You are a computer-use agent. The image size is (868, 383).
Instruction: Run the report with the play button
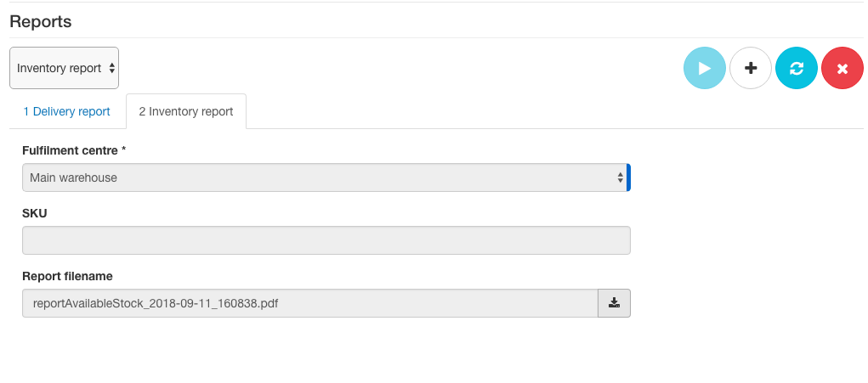point(704,68)
